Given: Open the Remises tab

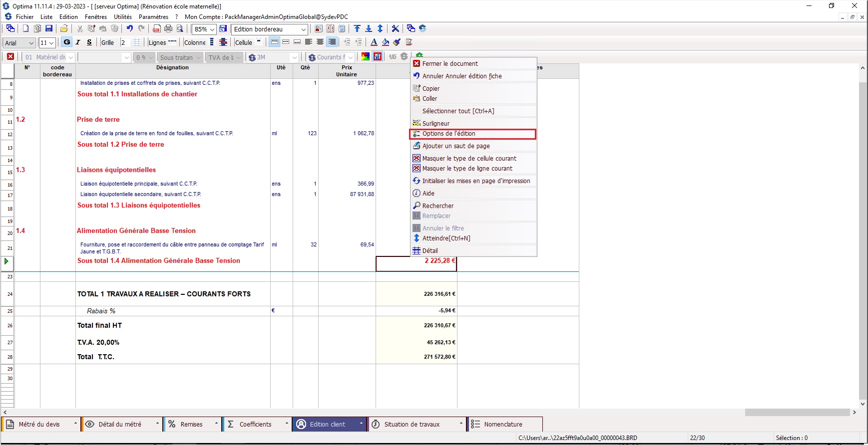Looking at the screenshot, I should [193, 424].
